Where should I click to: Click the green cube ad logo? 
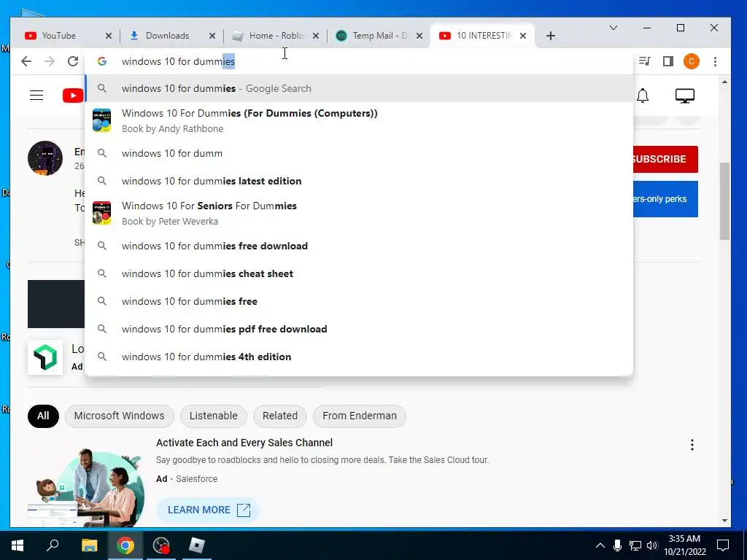coord(45,357)
